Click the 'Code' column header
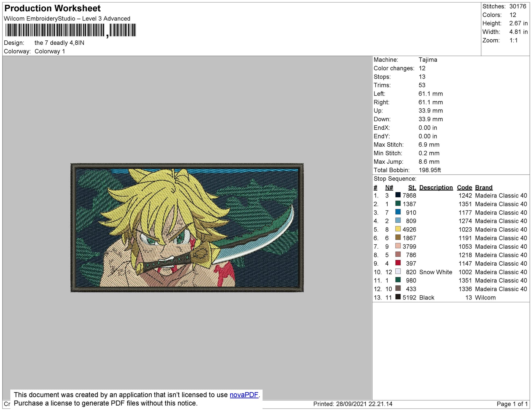This screenshot has width=532, height=411. [x=464, y=187]
